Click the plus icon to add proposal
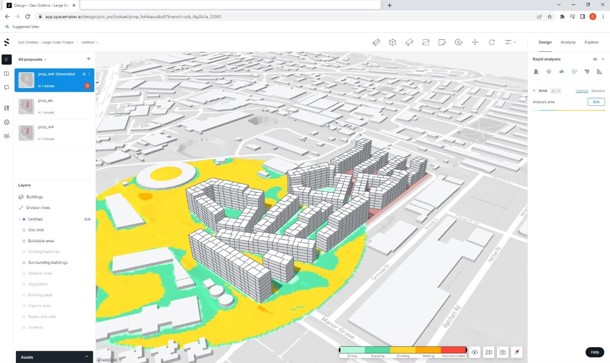Image resolution: width=610 pixels, height=363 pixels. pyautogui.click(x=88, y=59)
